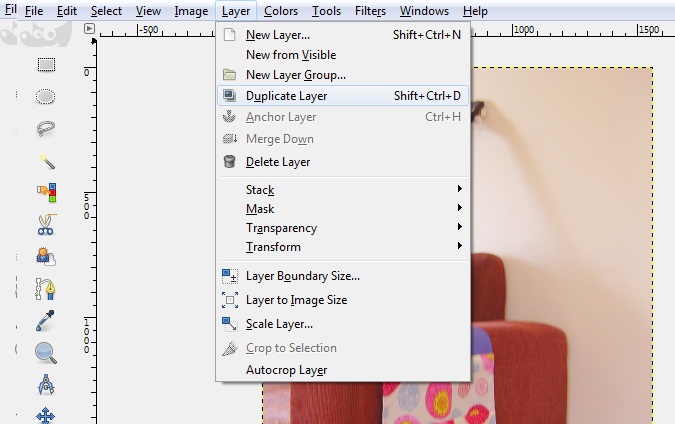Open the Transform submenu entry
Screen dimensions: 675x424
tap(343, 246)
